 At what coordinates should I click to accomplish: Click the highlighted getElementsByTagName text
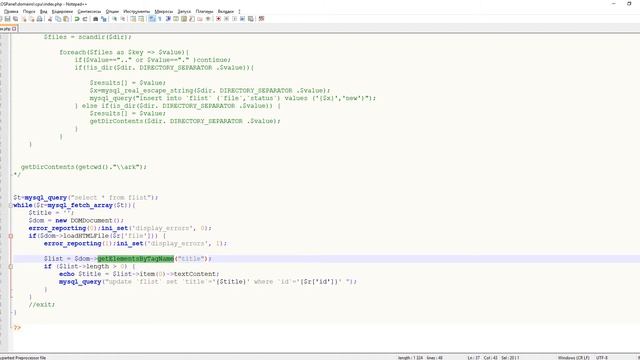pos(136,259)
